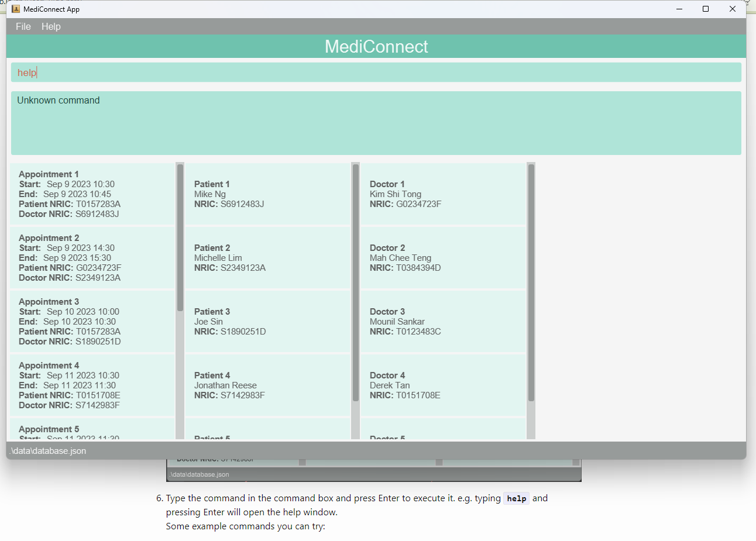Click the appointment list scrollbar thumb

[180, 237]
